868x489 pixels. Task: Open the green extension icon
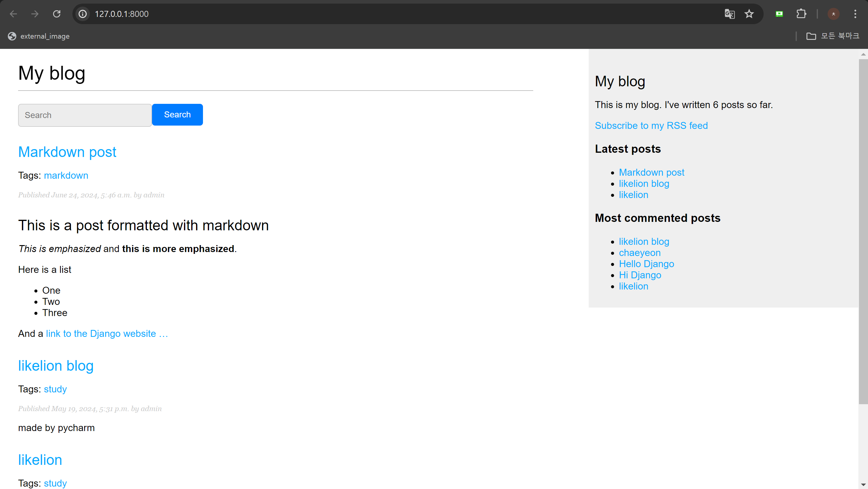(779, 14)
